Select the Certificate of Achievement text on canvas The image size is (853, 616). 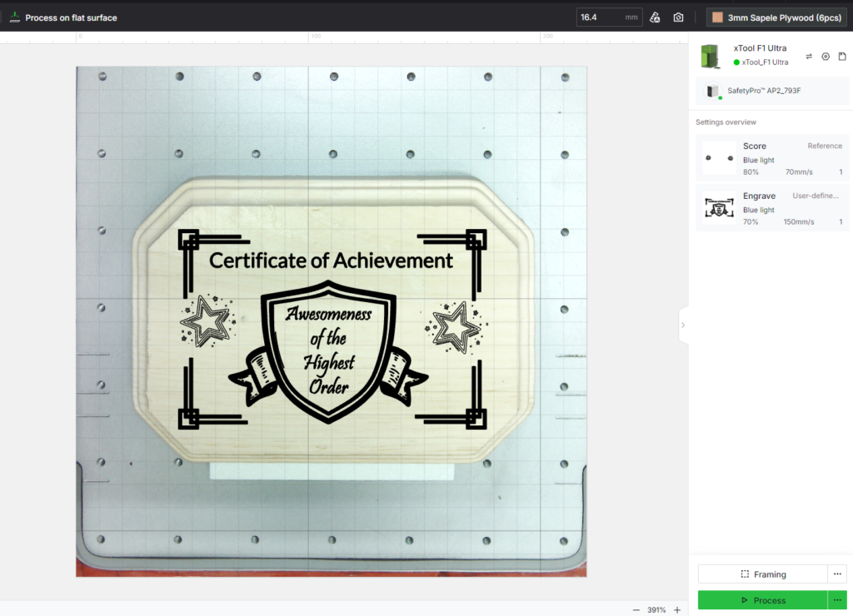click(x=331, y=261)
